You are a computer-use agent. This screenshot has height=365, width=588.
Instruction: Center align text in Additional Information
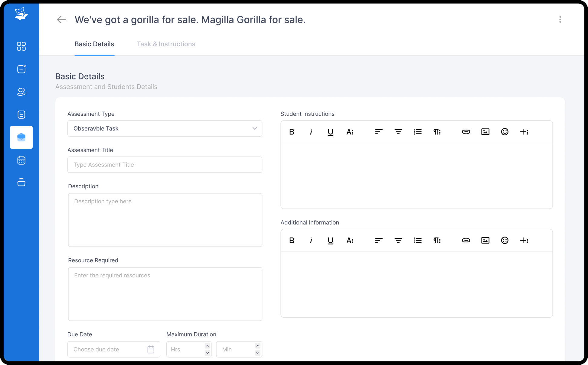(x=398, y=240)
